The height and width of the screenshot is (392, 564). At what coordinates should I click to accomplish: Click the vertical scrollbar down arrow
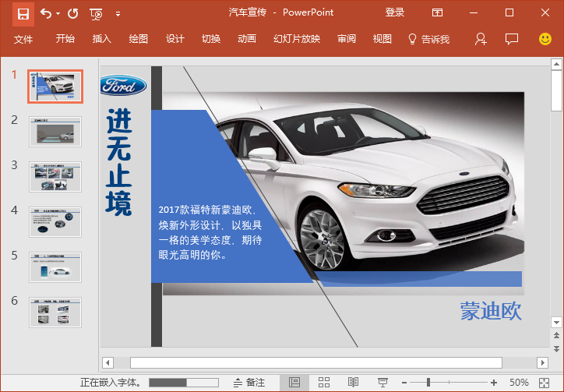pyautogui.click(x=556, y=323)
